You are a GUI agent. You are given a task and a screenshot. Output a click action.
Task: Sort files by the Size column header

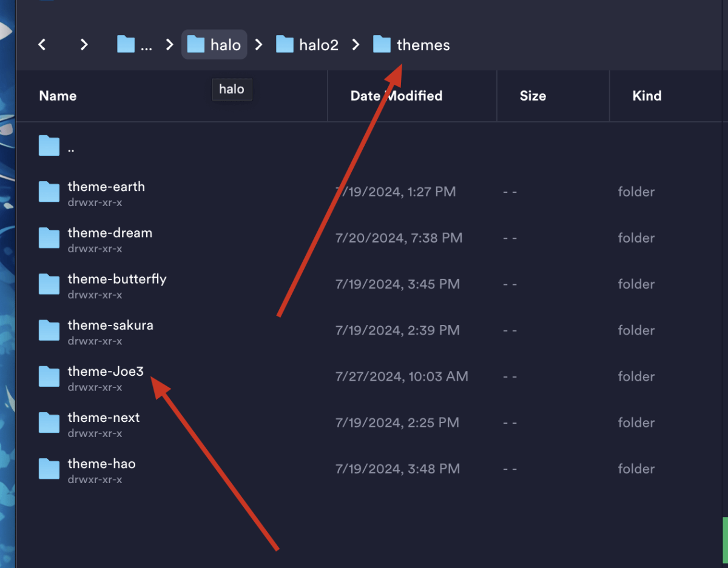coord(533,96)
